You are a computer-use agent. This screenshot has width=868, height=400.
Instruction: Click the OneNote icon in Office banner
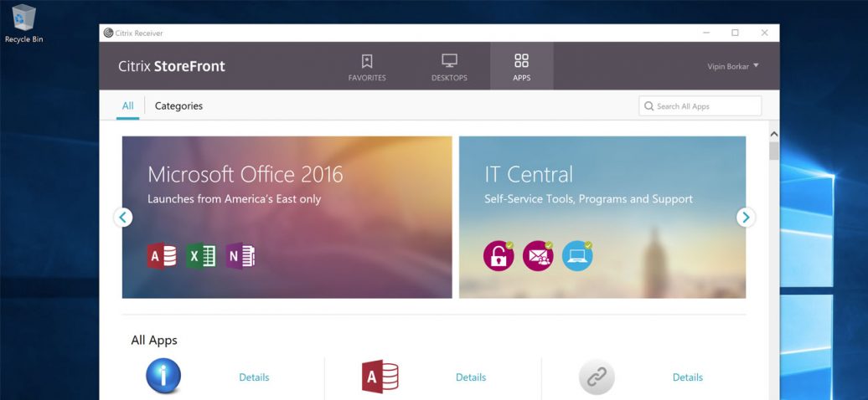[240, 255]
